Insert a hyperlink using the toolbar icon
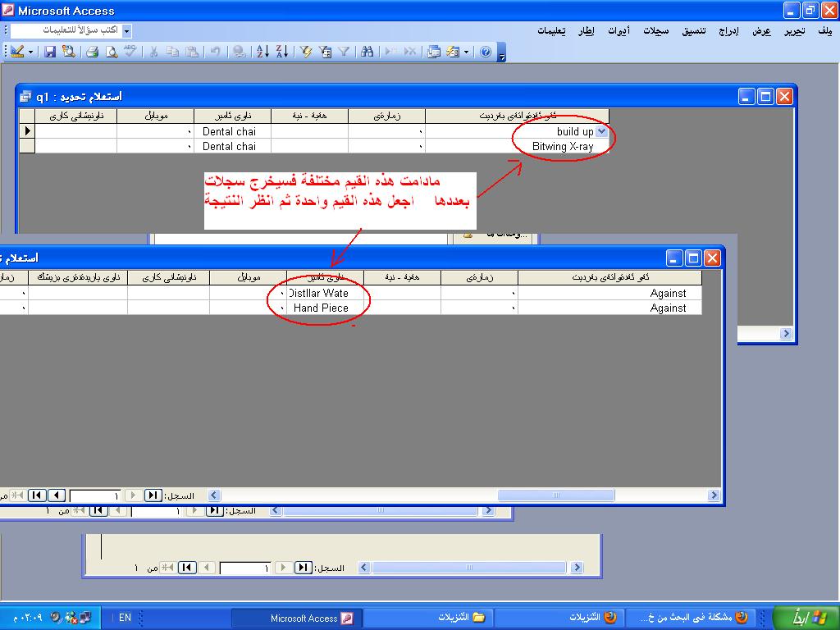Viewport: 840px width, 630px height. pos(240,52)
